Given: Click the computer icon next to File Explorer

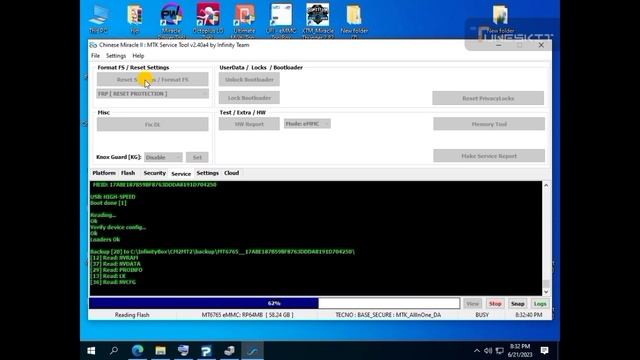Looking at the screenshot, I should click(183, 350).
